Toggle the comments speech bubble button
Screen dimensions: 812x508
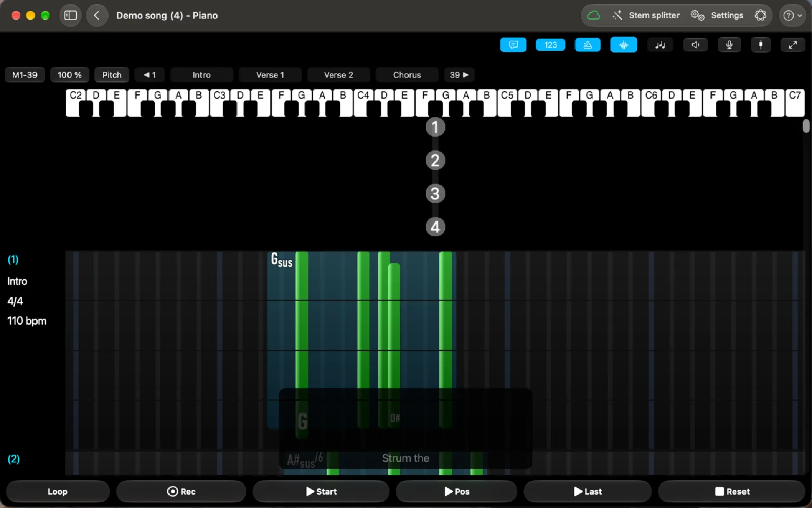coord(513,45)
